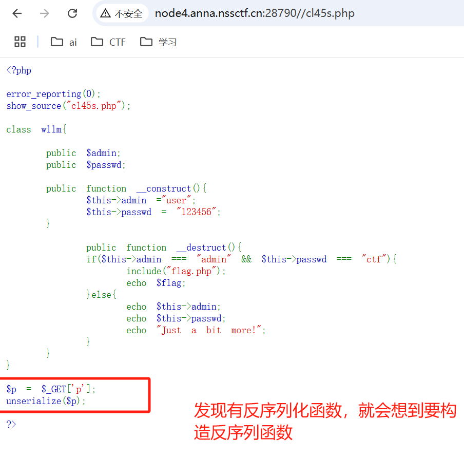
Task: Click the echo $flag; line
Action: (x=156, y=283)
